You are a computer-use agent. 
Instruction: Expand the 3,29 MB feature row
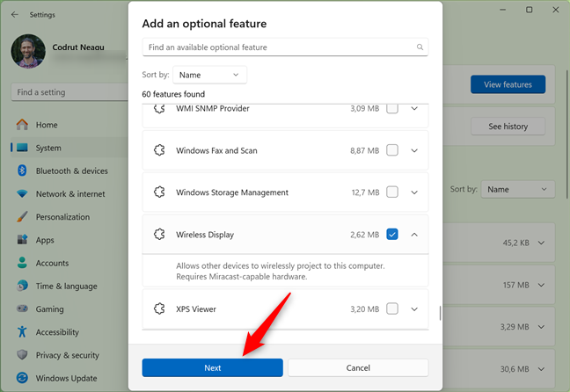click(x=541, y=327)
